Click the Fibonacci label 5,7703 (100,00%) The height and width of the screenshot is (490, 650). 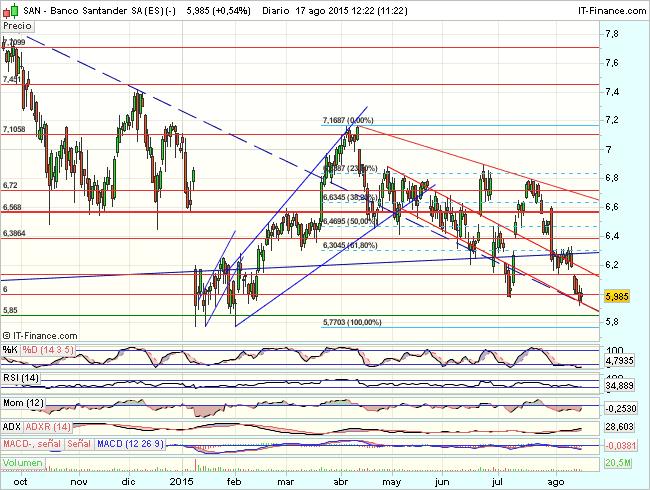coord(352,322)
